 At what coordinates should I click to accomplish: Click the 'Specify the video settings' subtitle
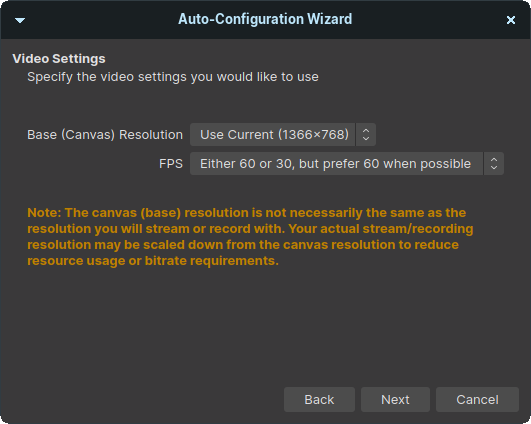173,77
